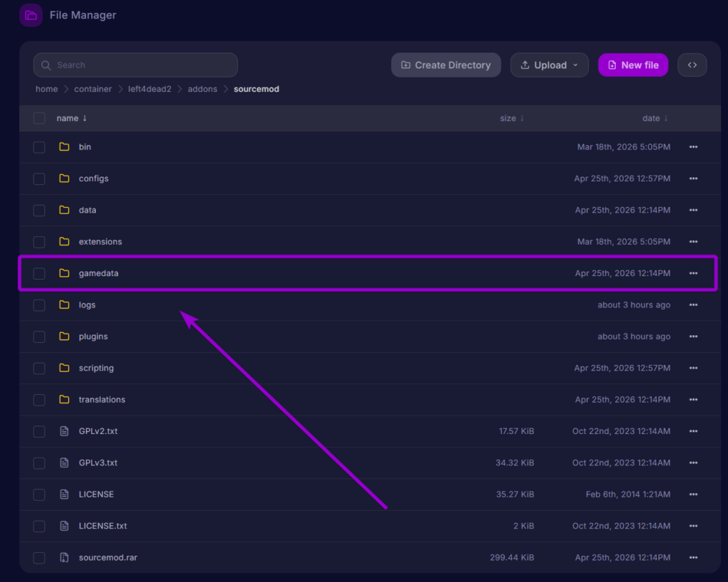728x582 pixels.
Task: Click the folder icon beside plugins
Action: point(64,336)
